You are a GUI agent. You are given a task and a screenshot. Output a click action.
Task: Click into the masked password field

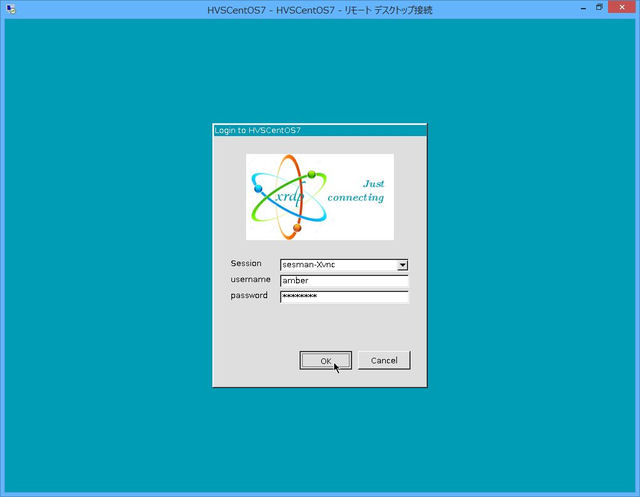[344, 297]
